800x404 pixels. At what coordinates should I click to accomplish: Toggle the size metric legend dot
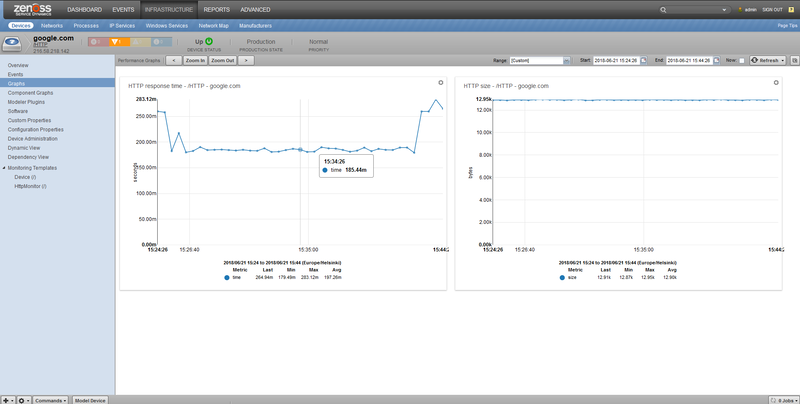[562, 277]
